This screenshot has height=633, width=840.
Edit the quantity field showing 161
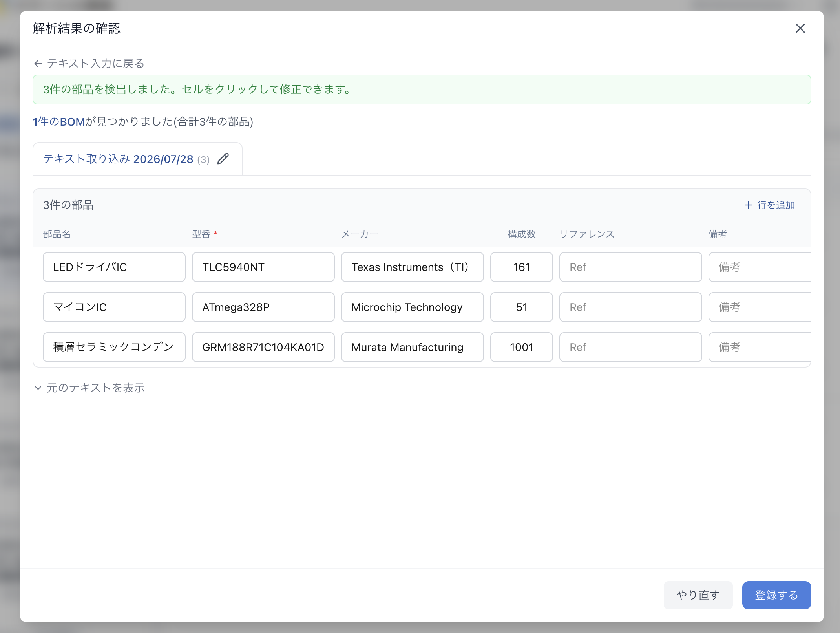click(x=522, y=267)
